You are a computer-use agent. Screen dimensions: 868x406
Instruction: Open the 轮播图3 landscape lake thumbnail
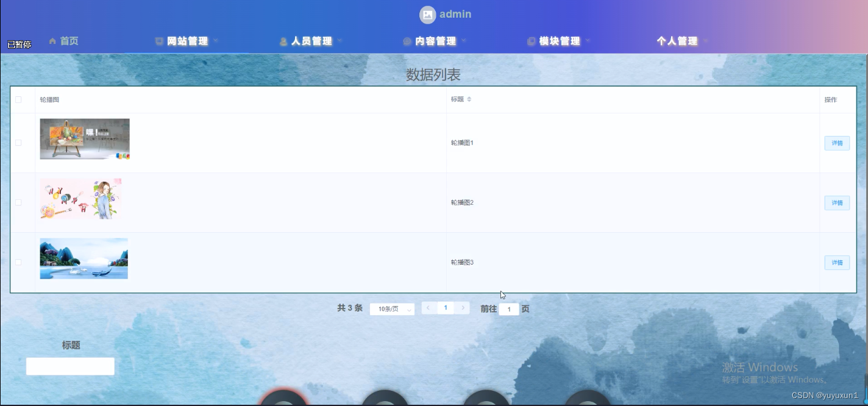point(84,258)
